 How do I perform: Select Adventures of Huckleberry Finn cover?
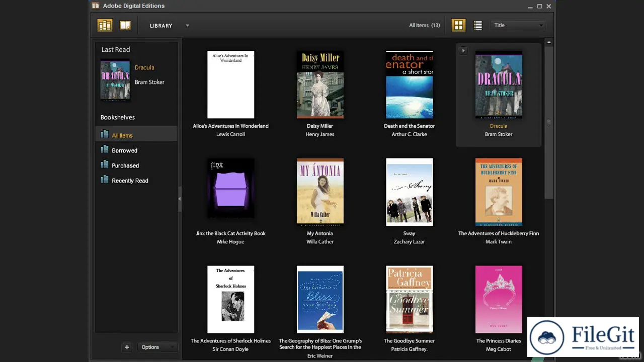click(x=499, y=192)
